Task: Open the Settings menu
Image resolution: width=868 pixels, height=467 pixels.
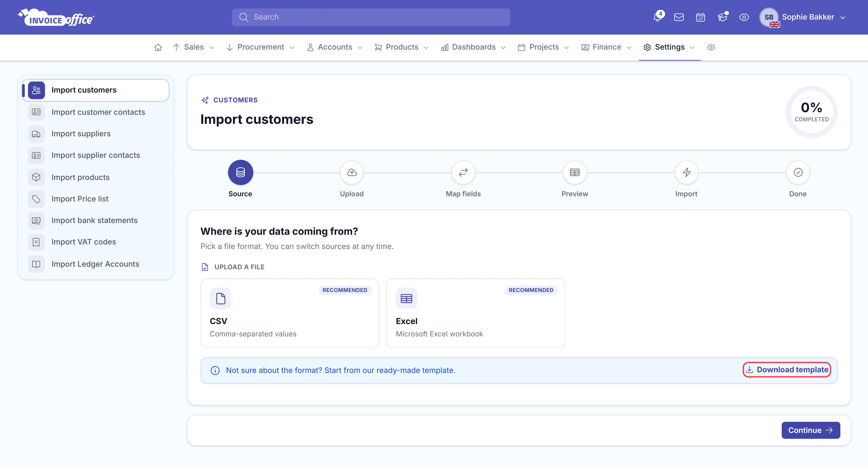Action: [669, 48]
